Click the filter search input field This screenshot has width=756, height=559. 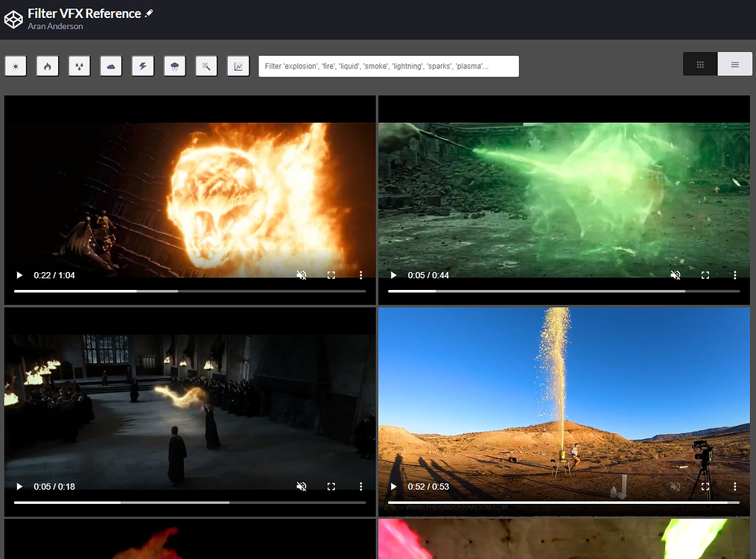click(387, 66)
